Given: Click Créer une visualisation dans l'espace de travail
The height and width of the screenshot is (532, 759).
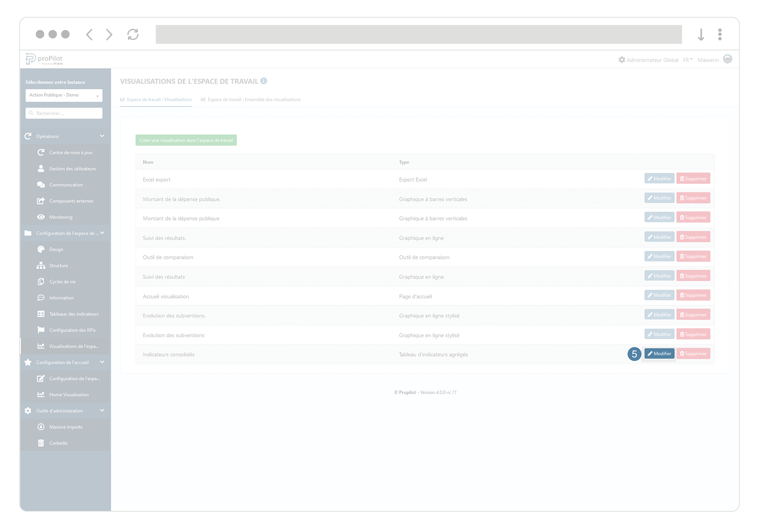Looking at the screenshot, I should [186, 140].
